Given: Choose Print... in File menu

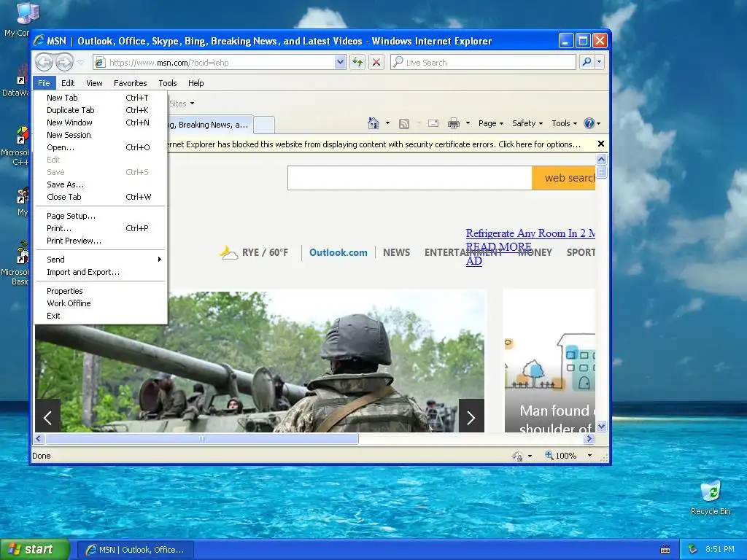Looking at the screenshot, I should click(101, 228).
